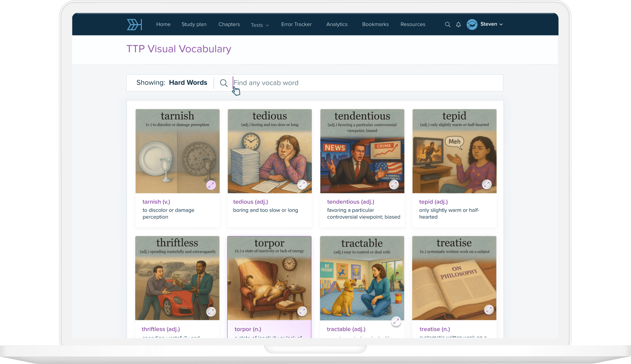Click the TTP logo in navbar
This screenshot has height=364, width=631.
[134, 25]
